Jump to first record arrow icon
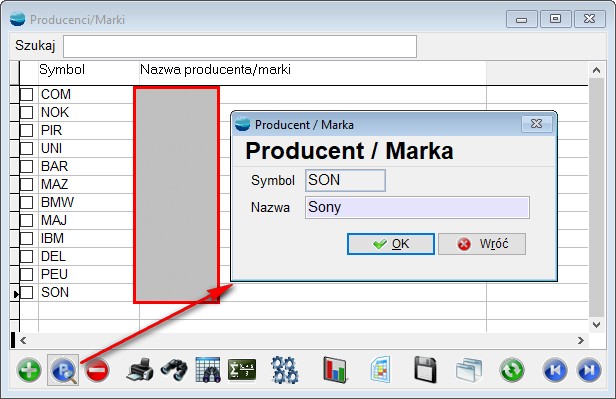This screenshot has width=616, height=399. click(x=555, y=370)
